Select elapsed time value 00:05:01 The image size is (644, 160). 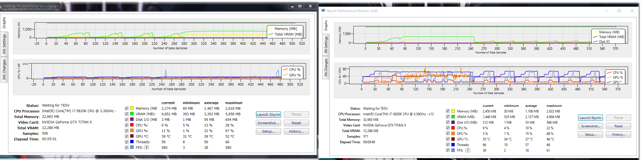49,139
